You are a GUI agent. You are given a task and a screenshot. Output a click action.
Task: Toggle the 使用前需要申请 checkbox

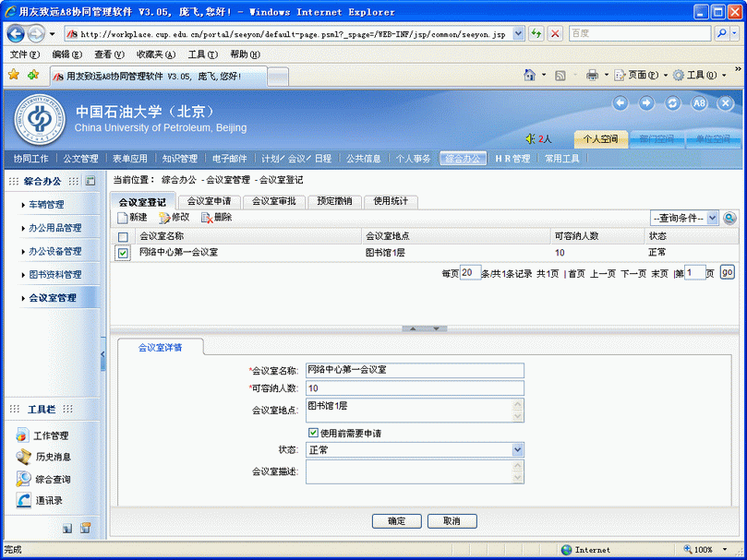pos(314,433)
